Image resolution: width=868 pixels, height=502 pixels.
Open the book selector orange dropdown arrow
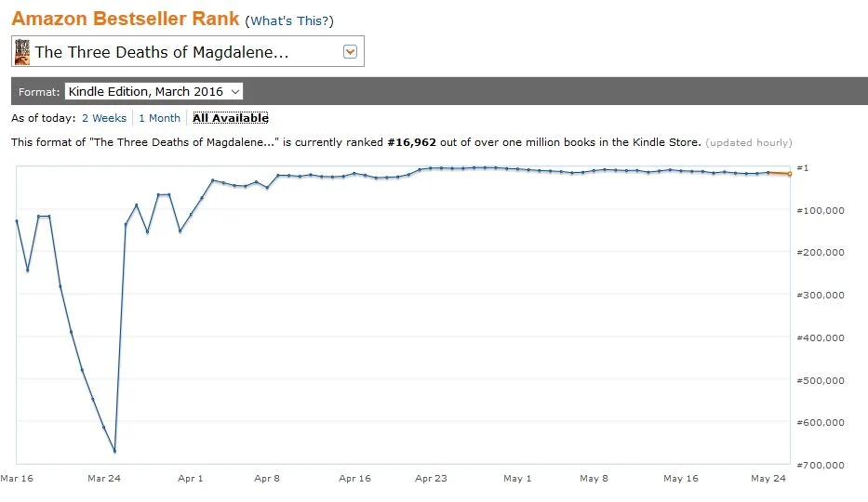(x=351, y=52)
